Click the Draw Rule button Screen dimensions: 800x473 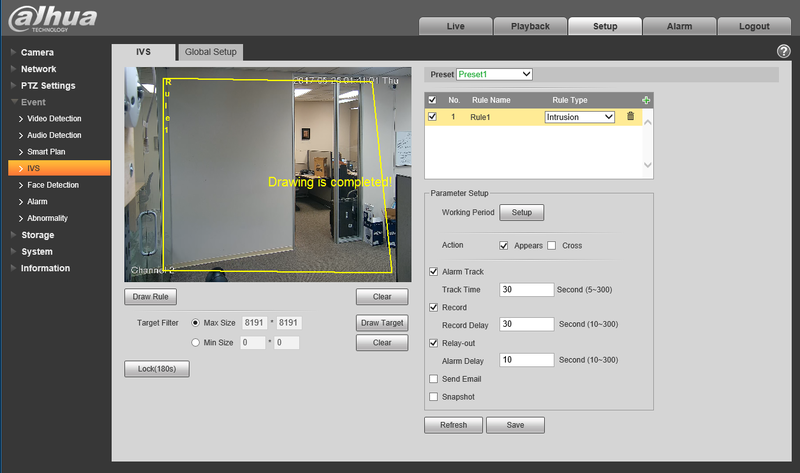[150, 297]
